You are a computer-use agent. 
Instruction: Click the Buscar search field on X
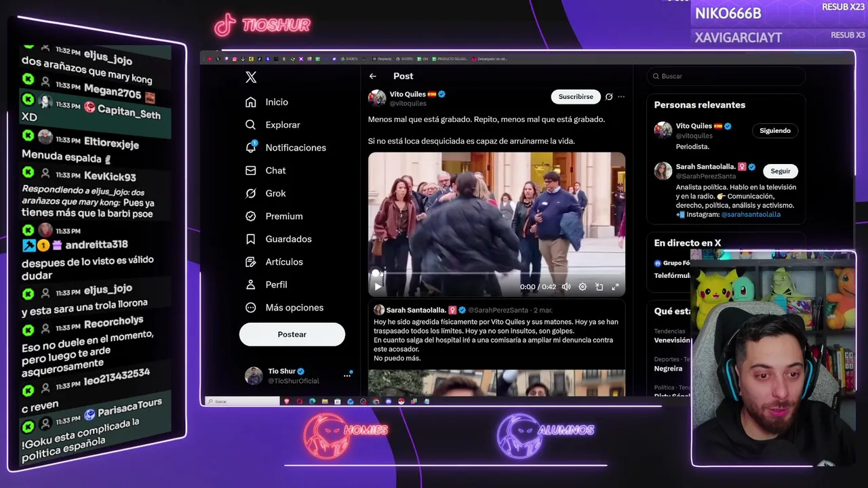coord(726,76)
